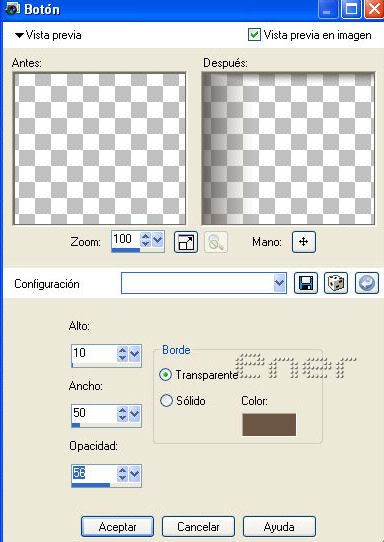Image resolution: width=384 pixels, height=542 pixels.
Task: Maximize the Botón dialog window
Action: pos(351,9)
